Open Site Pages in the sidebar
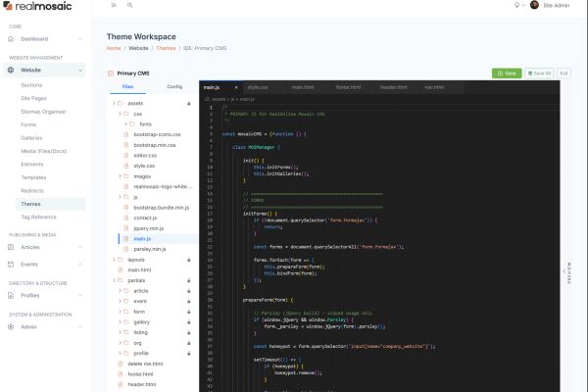The height and width of the screenshot is (392, 588). click(x=33, y=98)
